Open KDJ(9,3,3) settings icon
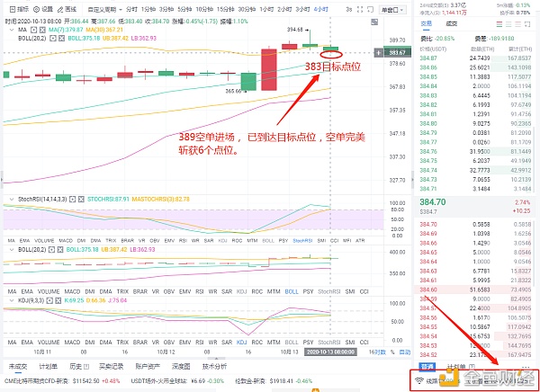This screenshot has height=392, width=540. tap(51, 300)
